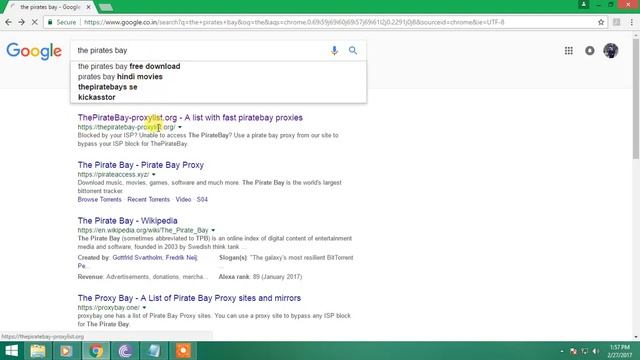Close the pirates bay Google tab
640x360 pixels.
tap(89, 7)
